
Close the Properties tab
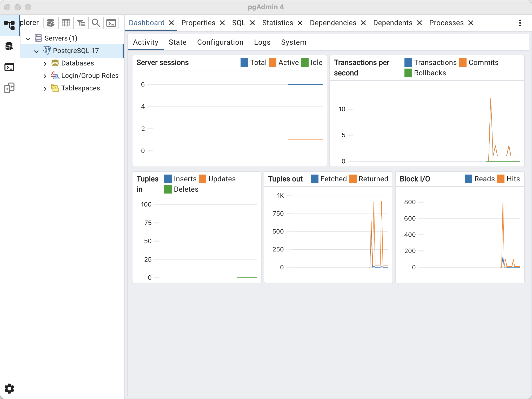click(x=222, y=23)
